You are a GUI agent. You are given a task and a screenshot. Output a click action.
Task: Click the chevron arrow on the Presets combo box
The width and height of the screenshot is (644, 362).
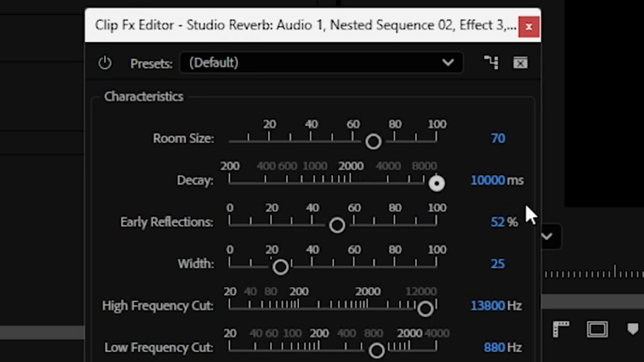pyautogui.click(x=448, y=63)
